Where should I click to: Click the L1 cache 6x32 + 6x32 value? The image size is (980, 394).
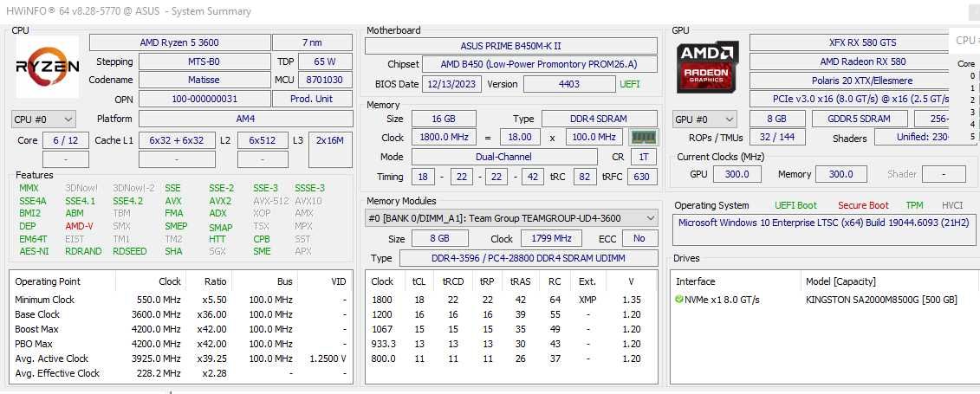coord(177,140)
